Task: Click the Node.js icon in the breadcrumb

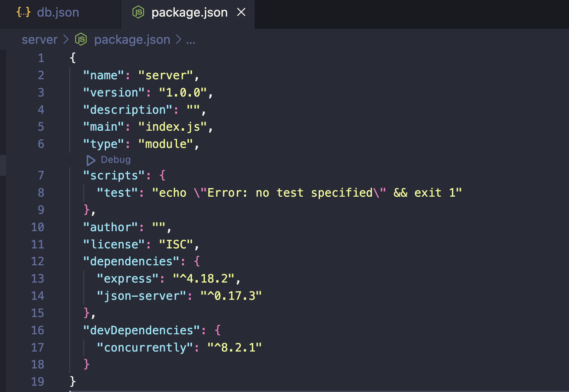Action: coord(81,39)
